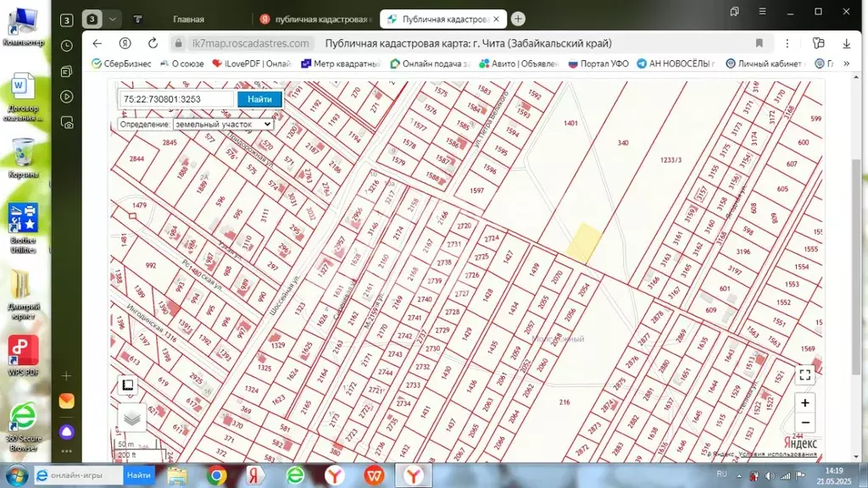Screen dimensions: 868x488
Task: Click the browser back arrow
Action: coord(97,43)
